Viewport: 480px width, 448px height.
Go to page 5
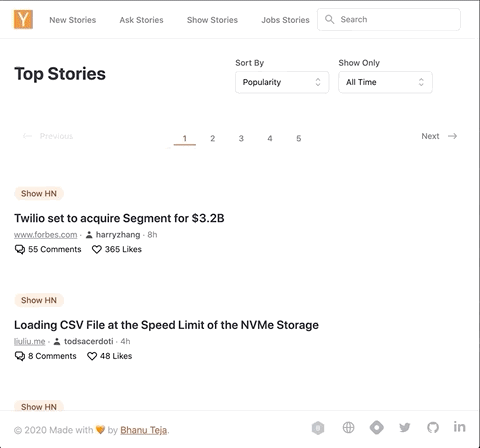coord(299,138)
